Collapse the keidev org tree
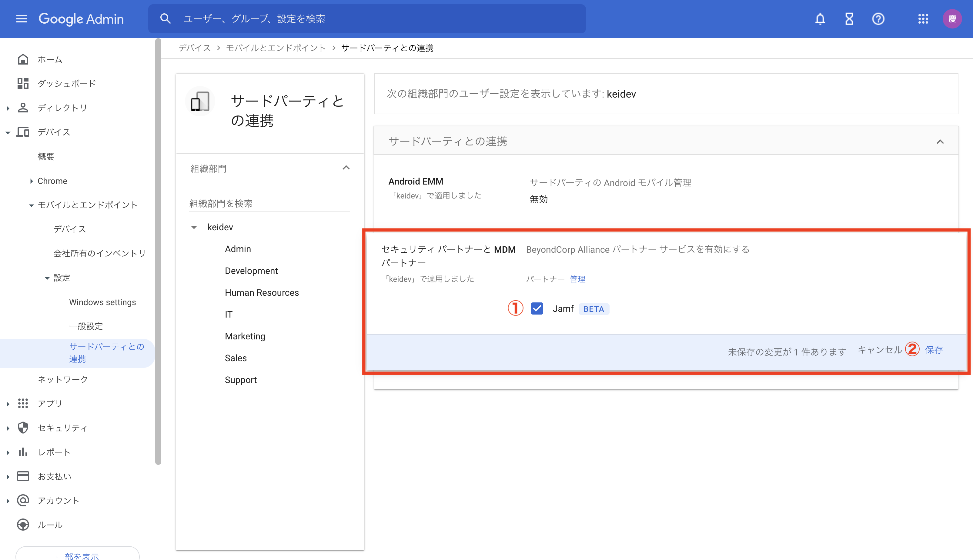973x560 pixels. [194, 227]
